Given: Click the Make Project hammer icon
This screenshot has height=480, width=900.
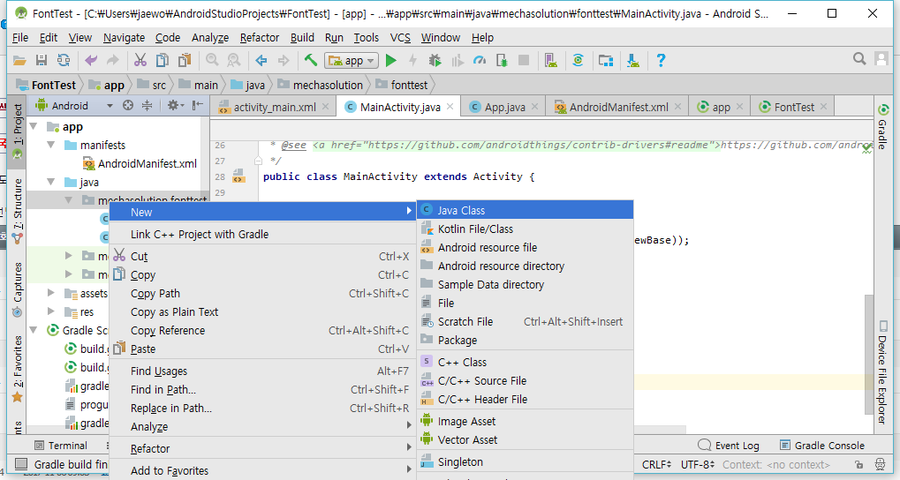Looking at the screenshot, I should pos(311,60).
